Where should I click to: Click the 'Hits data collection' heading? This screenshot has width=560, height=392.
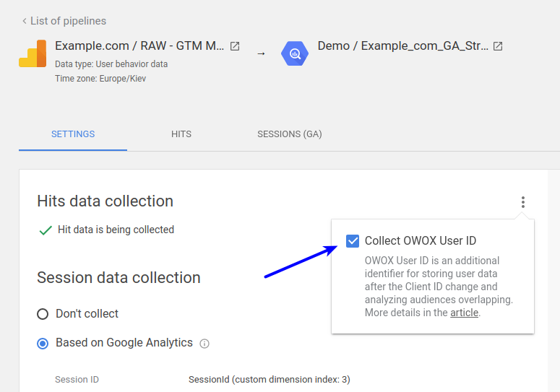tap(105, 201)
